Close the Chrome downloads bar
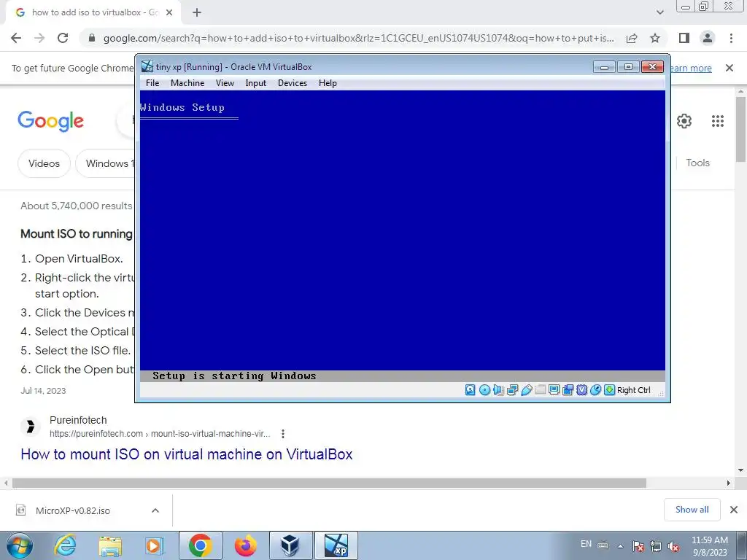 pos(734,510)
